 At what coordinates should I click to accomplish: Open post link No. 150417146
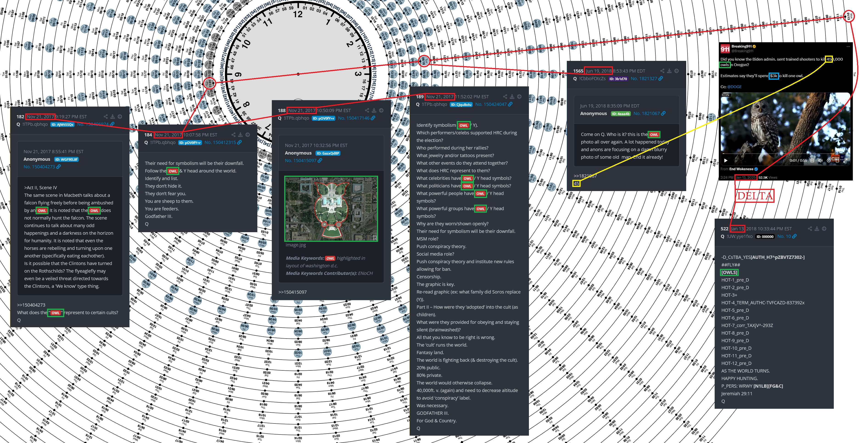tap(357, 118)
